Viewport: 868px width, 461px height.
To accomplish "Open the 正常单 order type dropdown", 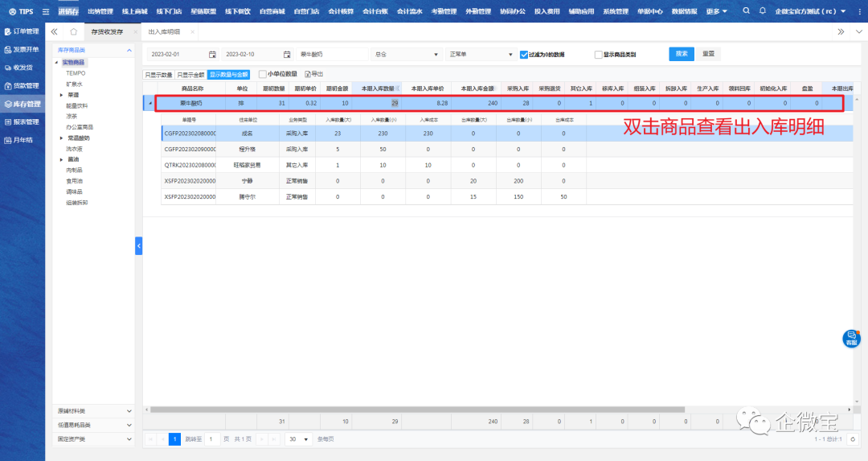I will coord(481,54).
